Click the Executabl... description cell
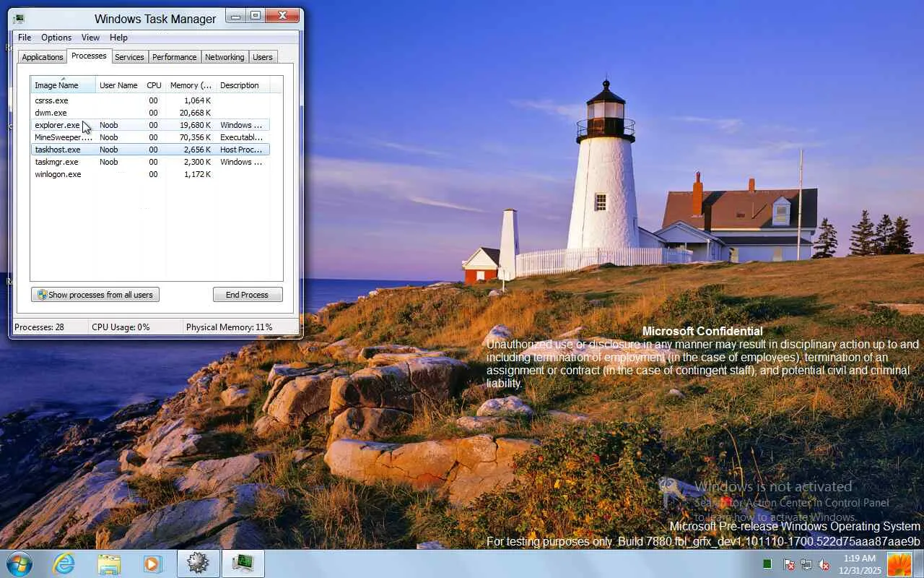The image size is (924, 578). tap(241, 137)
